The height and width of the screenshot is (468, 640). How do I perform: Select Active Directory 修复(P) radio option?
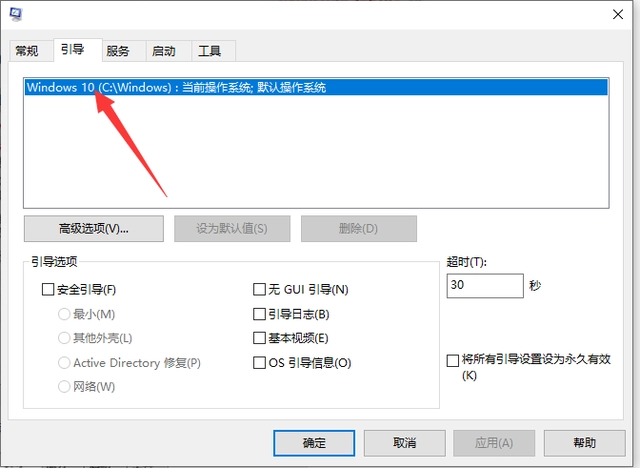(x=64, y=363)
